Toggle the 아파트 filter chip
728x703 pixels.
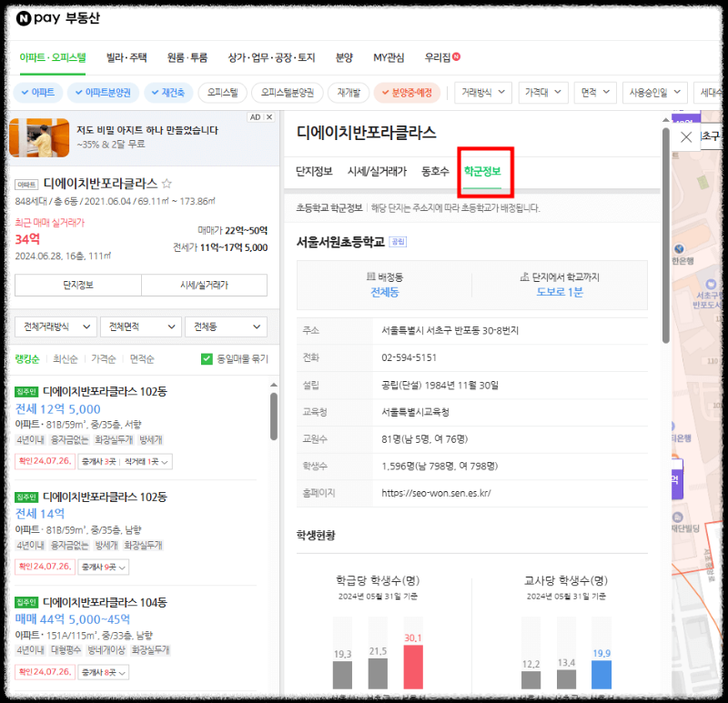(38, 93)
